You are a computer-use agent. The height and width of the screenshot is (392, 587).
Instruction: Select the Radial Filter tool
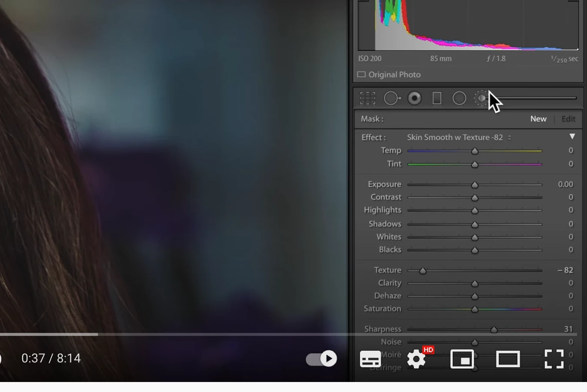(x=459, y=98)
